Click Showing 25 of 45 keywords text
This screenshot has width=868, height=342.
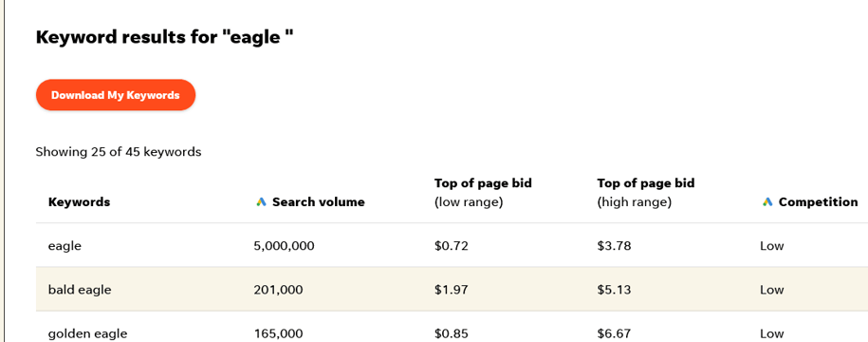click(x=119, y=151)
